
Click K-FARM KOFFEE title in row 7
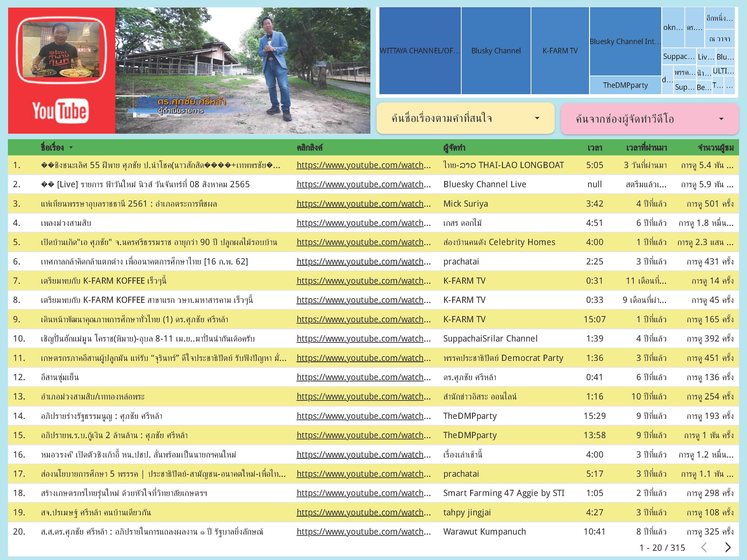[104, 280]
